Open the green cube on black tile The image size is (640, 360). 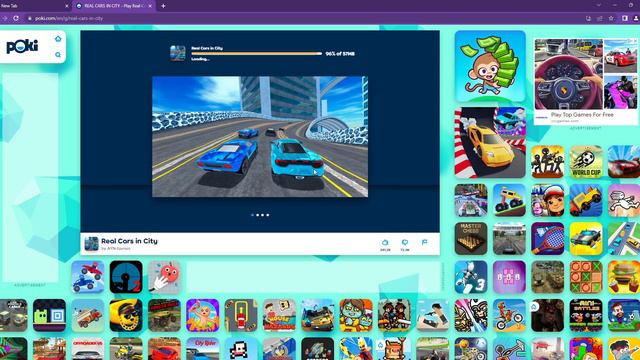point(49,315)
